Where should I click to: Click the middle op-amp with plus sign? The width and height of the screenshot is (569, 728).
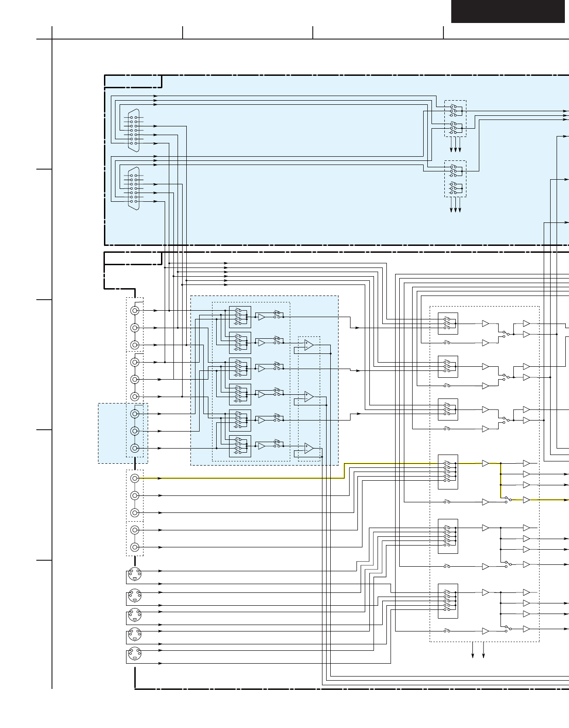[309, 396]
